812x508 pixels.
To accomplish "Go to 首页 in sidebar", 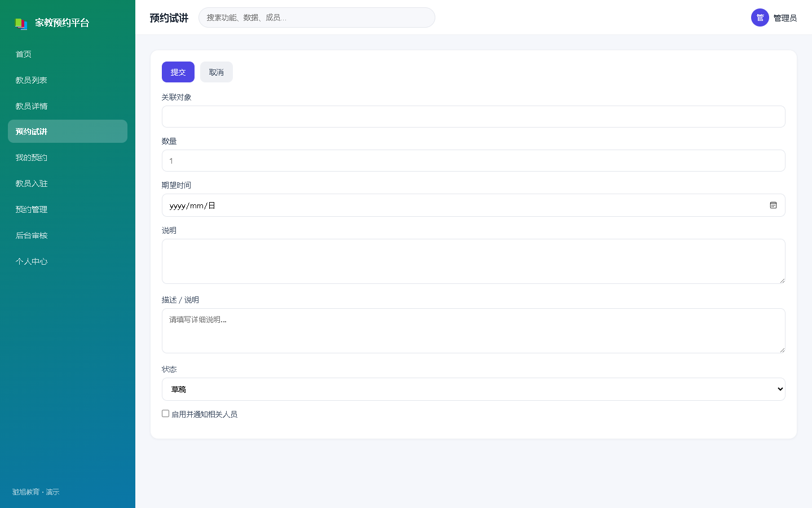I will (68, 54).
